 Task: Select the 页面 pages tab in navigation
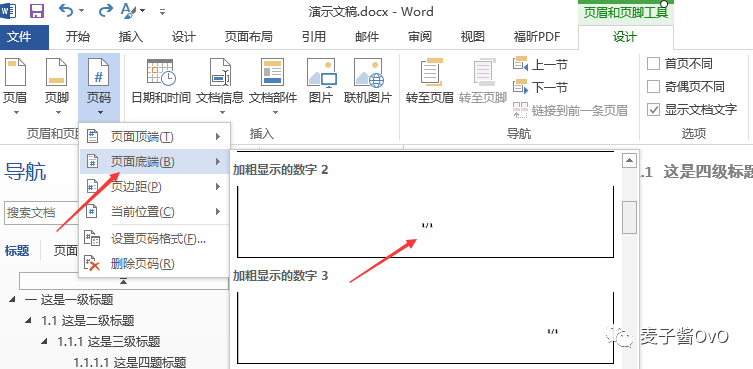click(x=66, y=250)
